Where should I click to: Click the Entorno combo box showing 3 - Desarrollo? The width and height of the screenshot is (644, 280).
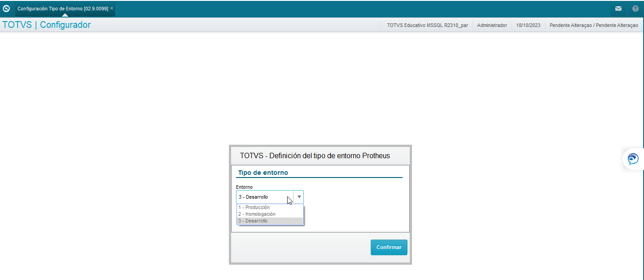(x=270, y=197)
